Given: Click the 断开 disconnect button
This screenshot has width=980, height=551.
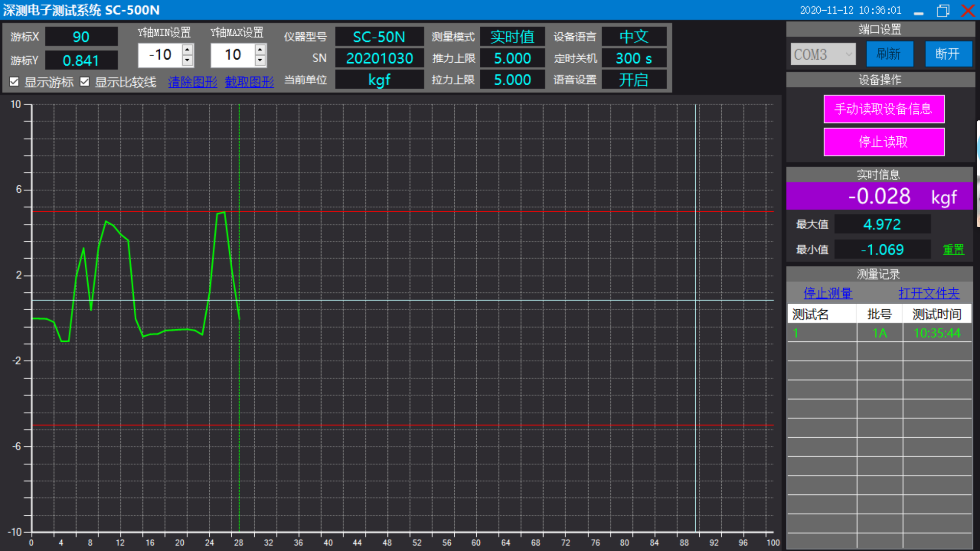Looking at the screenshot, I should pos(948,54).
